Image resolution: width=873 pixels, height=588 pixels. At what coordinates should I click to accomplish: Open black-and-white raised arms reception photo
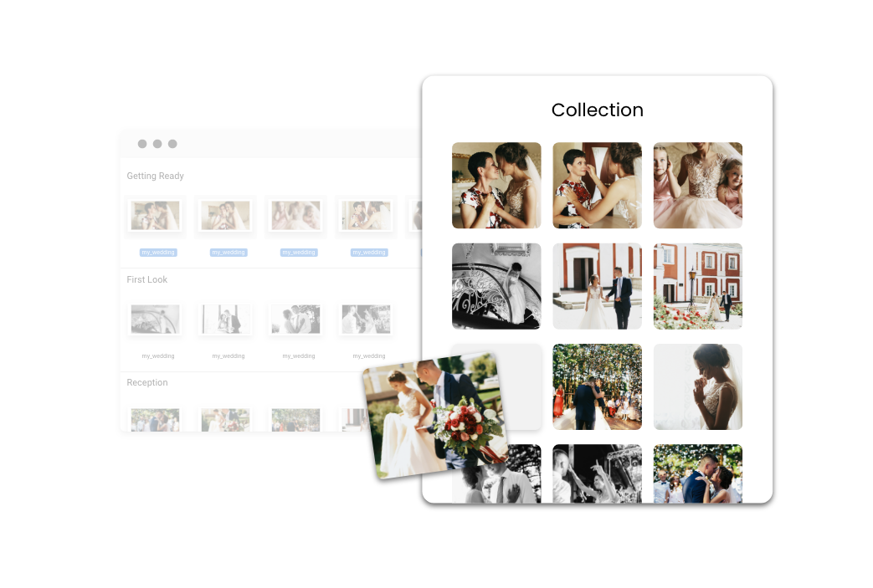coord(597,473)
